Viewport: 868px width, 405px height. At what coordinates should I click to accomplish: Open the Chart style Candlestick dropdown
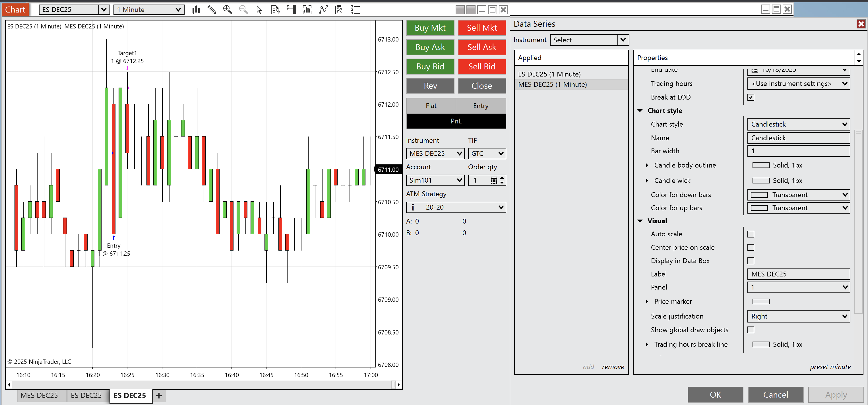tap(798, 124)
